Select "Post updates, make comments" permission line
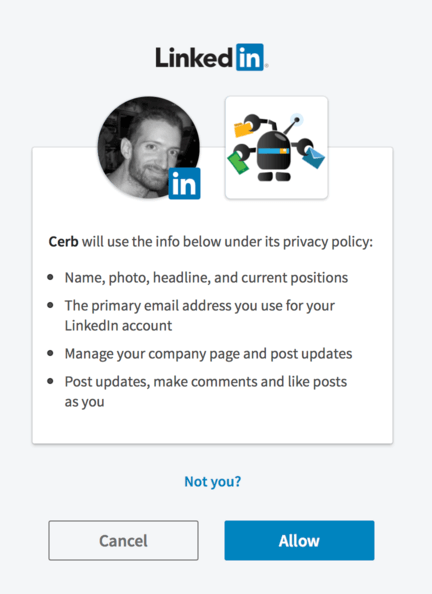Image resolution: width=432 pixels, height=594 pixels. (206, 391)
